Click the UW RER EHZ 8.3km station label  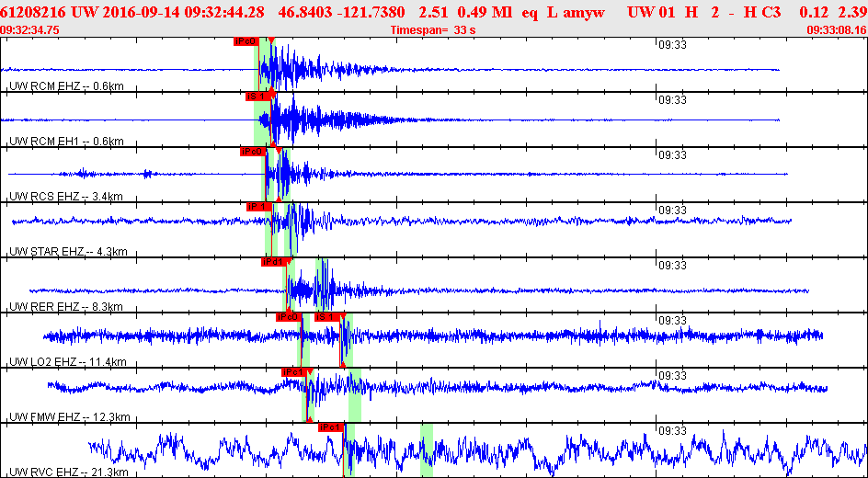(66, 307)
